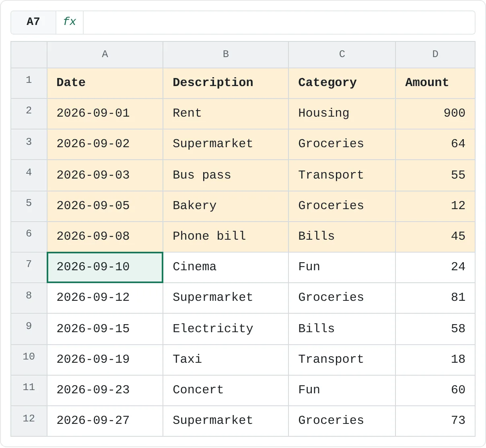This screenshot has width=486, height=448.
Task: Select the amount cell showing 24
Action: pos(435,267)
